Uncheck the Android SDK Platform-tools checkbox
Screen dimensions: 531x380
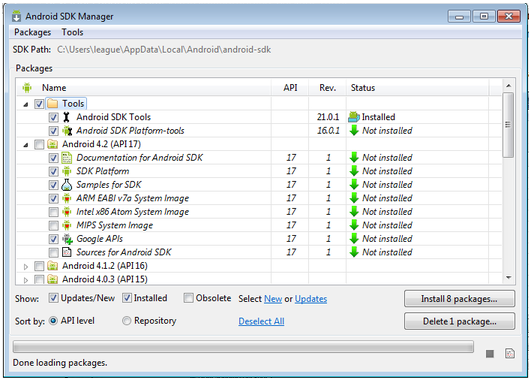tap(54, 131)
